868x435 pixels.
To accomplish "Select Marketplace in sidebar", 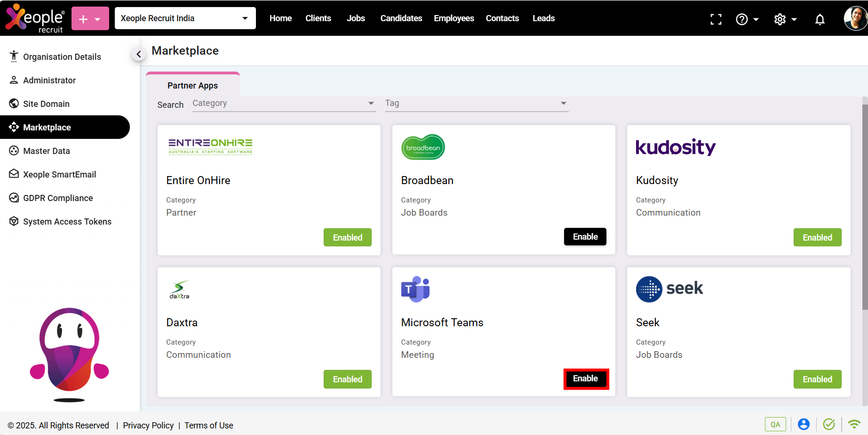I will pyautogui.click(x=65, y=127).
